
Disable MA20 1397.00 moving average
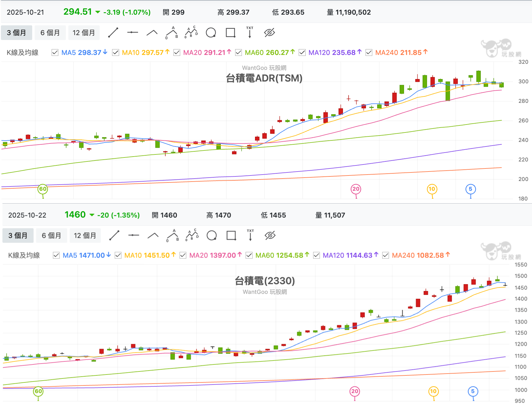tap(183, 255)
